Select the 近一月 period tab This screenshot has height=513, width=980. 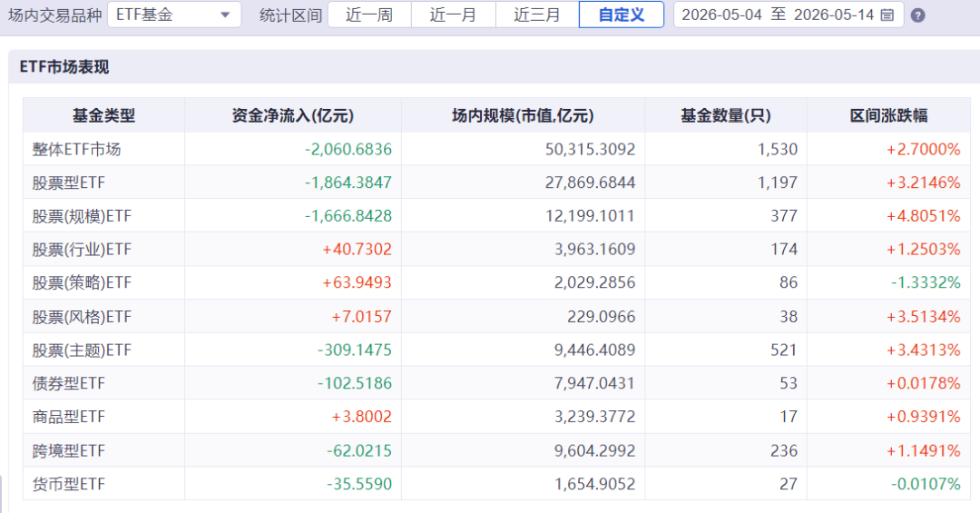(x=453, y=15)
